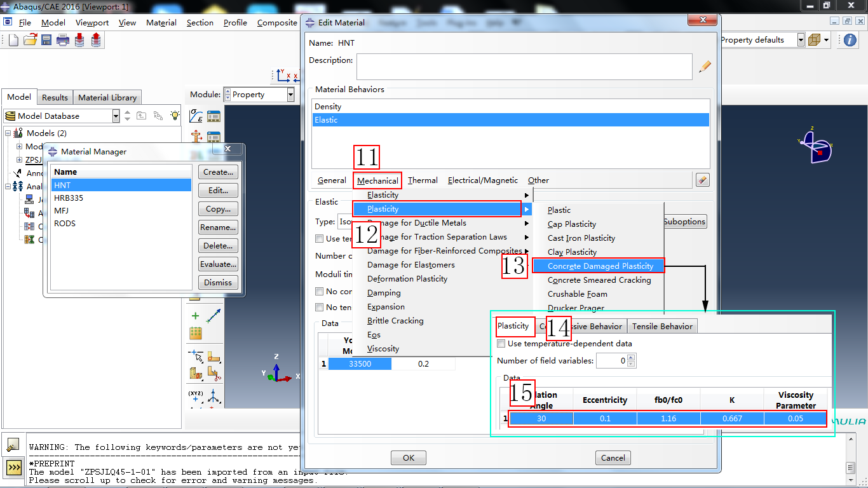Choose Concrete Damaged Plasticity option

598,266
